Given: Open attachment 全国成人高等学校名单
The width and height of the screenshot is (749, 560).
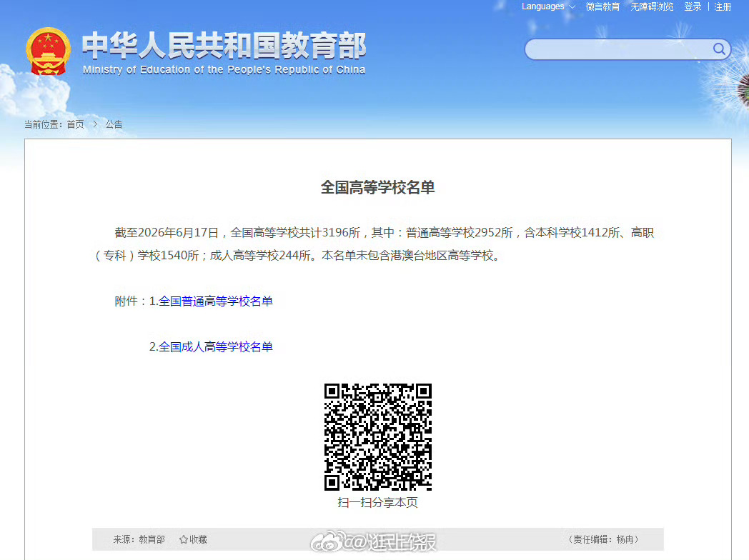Looking at the screenshot, I should point(215,347).
